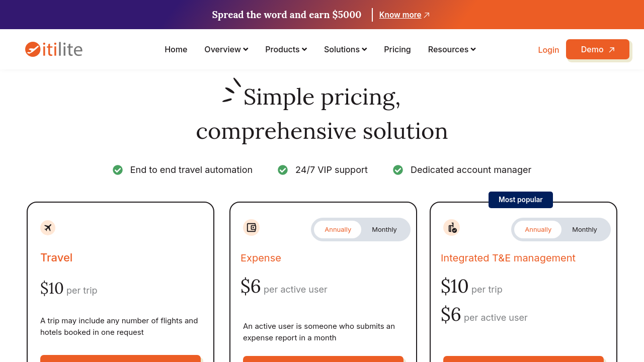
Task: Open the Pricing menu item
Action: (397, 49)
